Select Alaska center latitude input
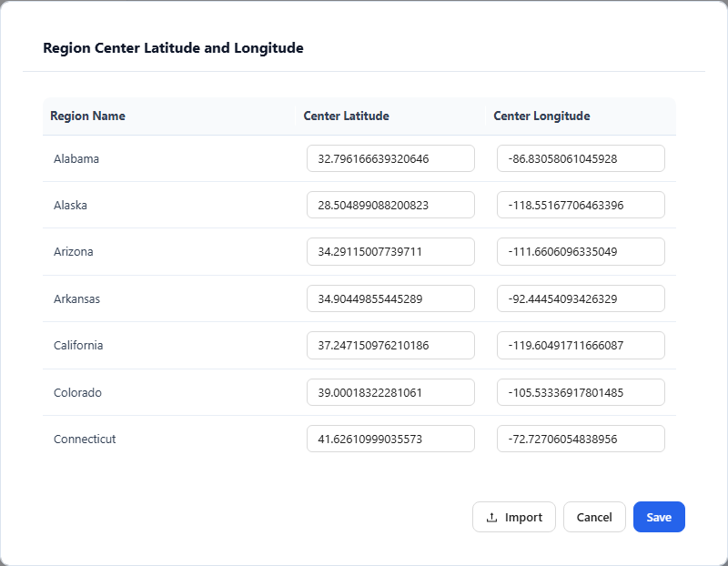Image resolution: width=728 pixels, height=566 pixels. tap(390, 205)
